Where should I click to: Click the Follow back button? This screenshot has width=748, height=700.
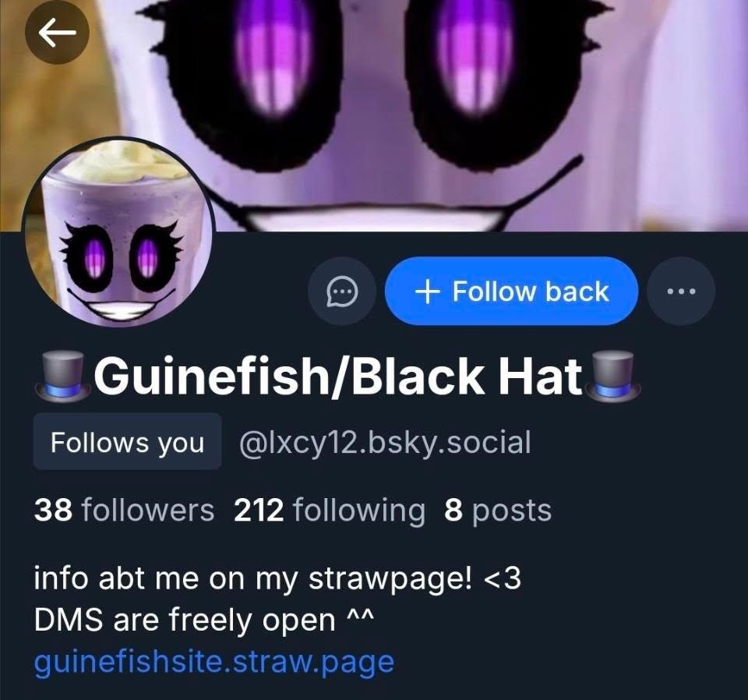511,291
